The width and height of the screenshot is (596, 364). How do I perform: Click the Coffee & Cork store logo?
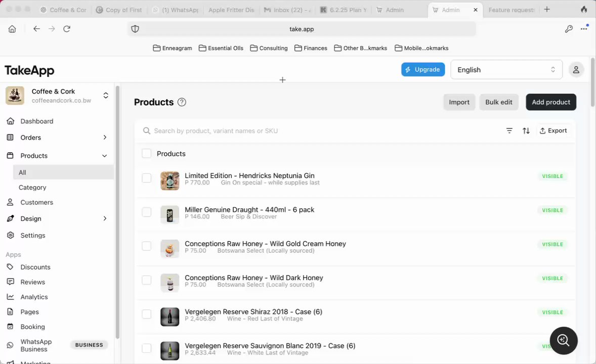pos(15,96)
